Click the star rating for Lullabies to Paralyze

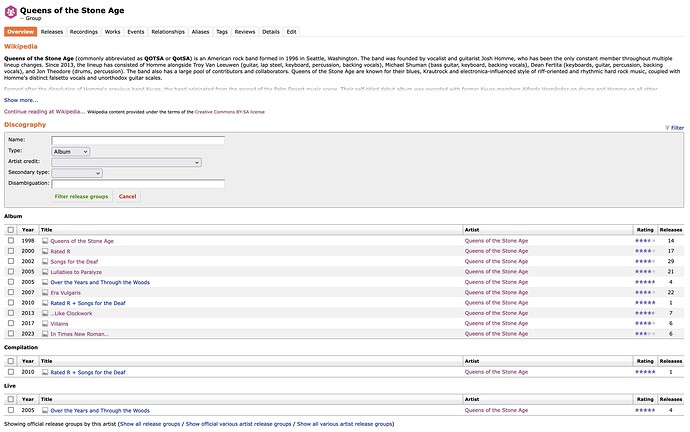(645, 272)
